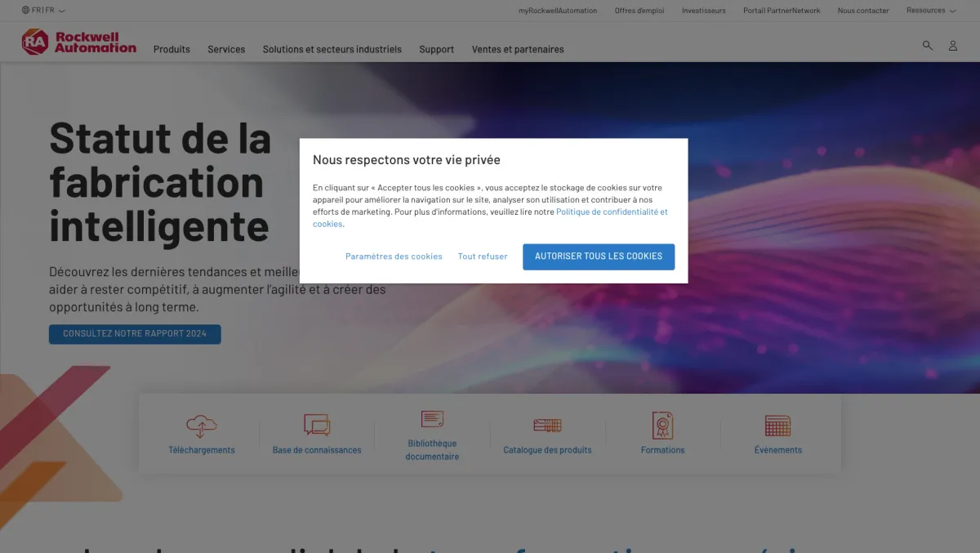Click the Catalogue des produits icon
The height and width of the screenshot is (553, 980).
click(x=547, y=426)
